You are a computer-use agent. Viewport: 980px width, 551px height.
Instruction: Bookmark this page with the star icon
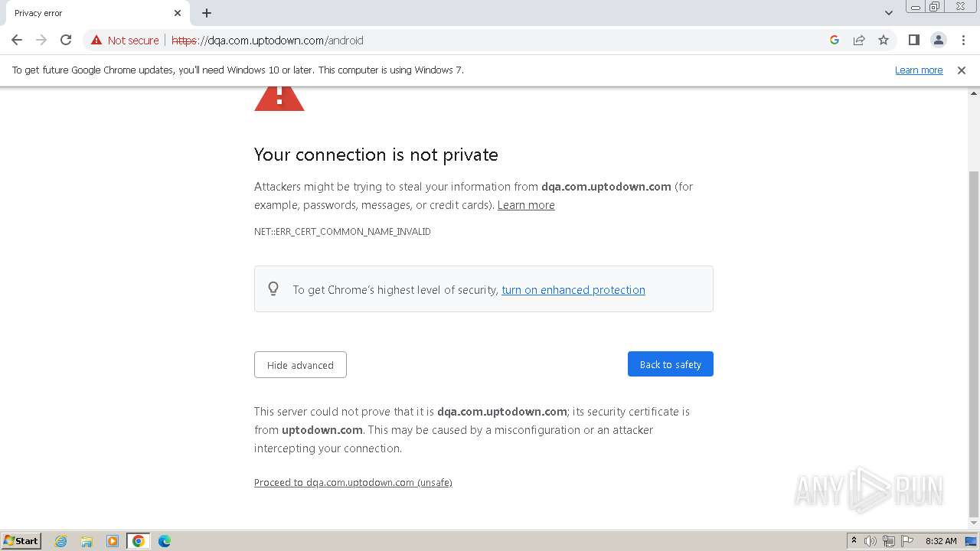[x=884, y=40]
